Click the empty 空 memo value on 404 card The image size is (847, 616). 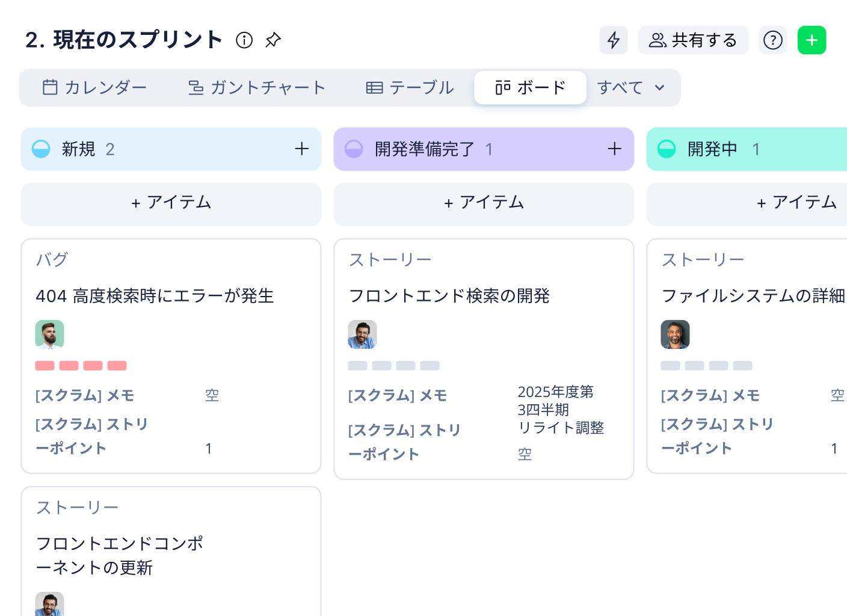(x=212, y=396)
